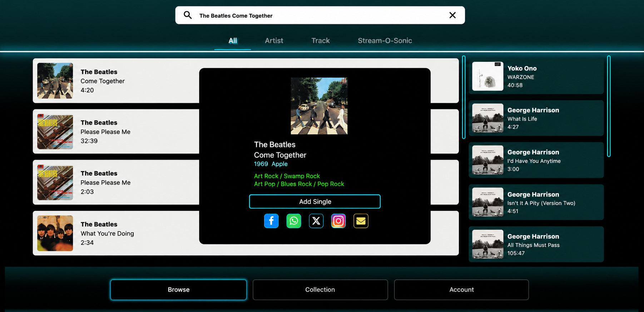The height and width of the screenshot is (312, 644).
Task: Click the "I'd Have You Anytime" title
Action: tap(534, 161)
